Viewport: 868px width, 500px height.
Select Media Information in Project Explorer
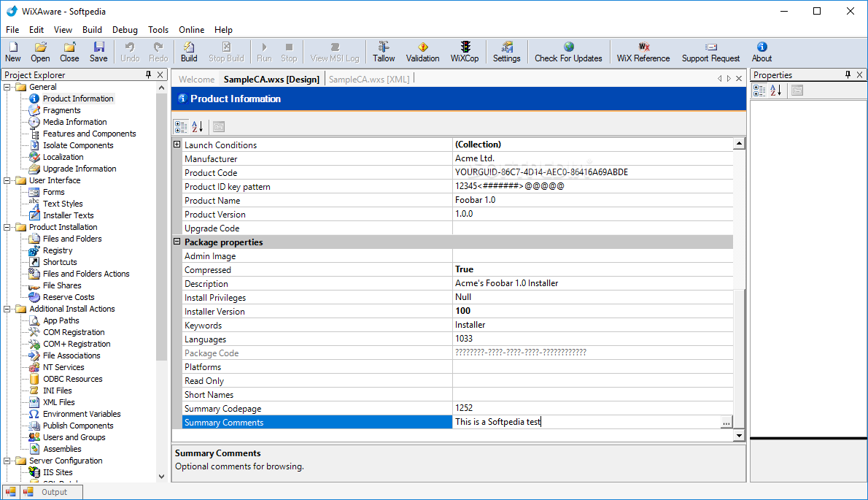click(x=74, y=122)
